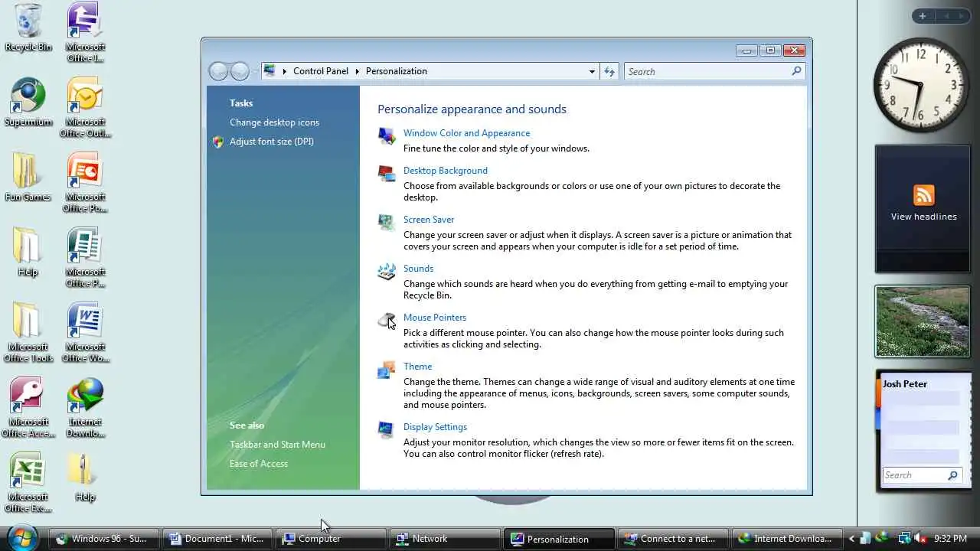The image size is (980, 551).
Task: Open the Mouse Pointers link
Action: point(435,318)
